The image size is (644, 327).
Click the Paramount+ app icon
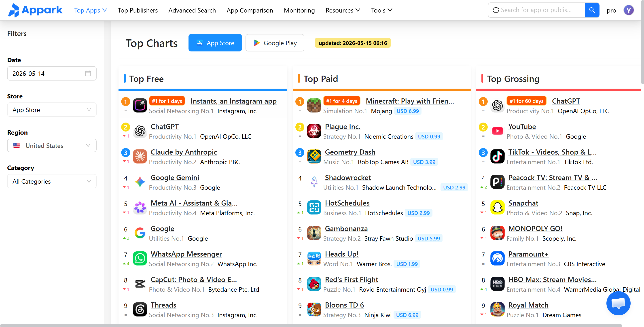pos(497,259)
